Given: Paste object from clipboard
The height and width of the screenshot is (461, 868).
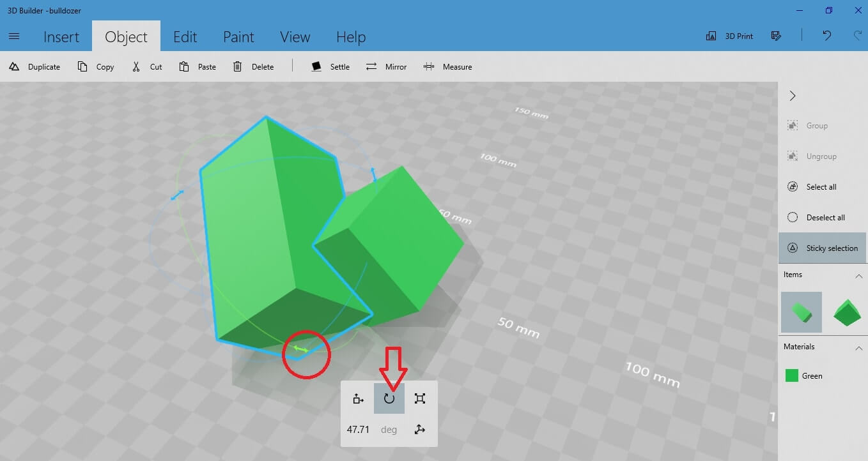Looking at the screenshot, I should (x=198, y=66).
